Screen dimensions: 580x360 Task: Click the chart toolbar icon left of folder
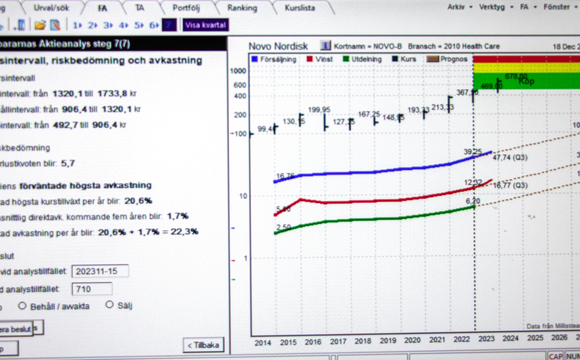pos(20,25)
